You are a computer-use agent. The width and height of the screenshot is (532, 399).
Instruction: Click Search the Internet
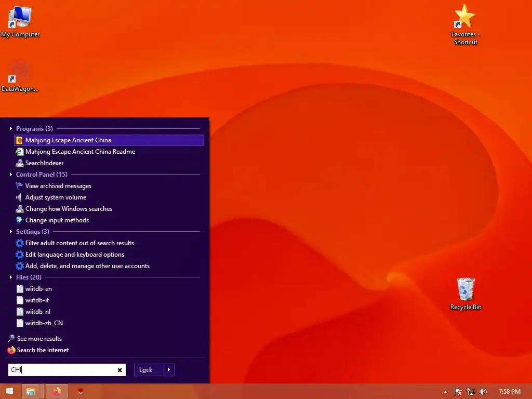pyautogui.click(x=38, y=350)
